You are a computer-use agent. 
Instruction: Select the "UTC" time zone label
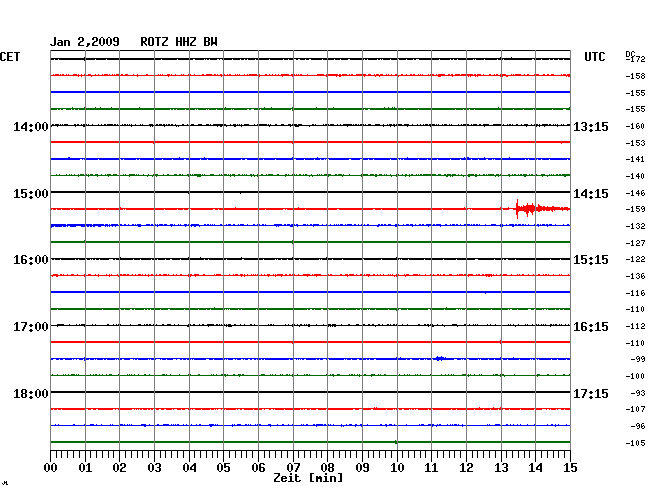[x=594, y=57]
